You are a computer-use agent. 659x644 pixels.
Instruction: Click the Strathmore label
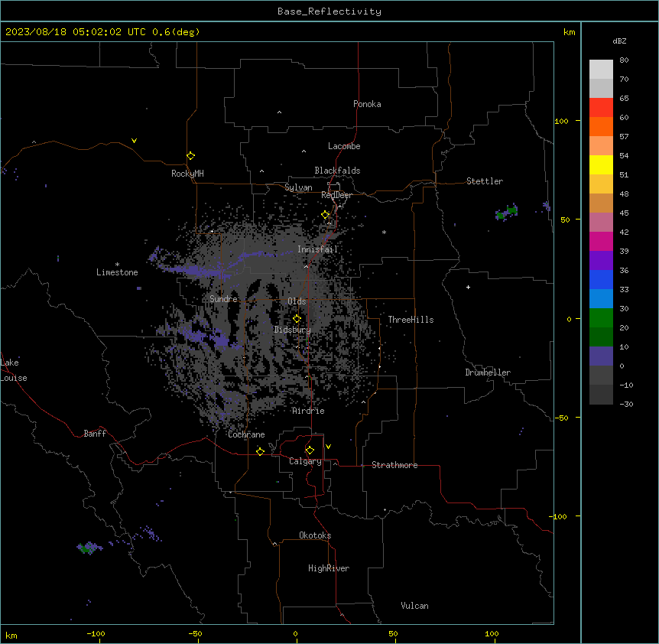pyautogui.click(x=394, y=465)
